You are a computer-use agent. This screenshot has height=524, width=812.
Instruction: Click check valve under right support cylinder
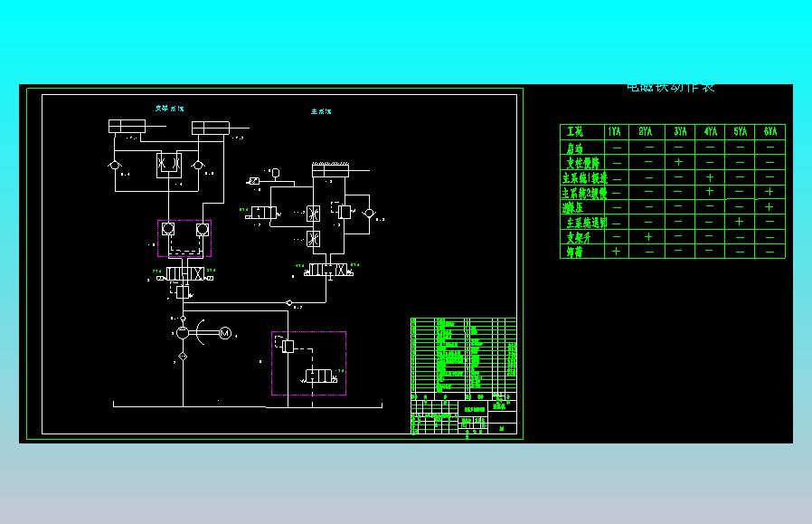click(198, 165)
